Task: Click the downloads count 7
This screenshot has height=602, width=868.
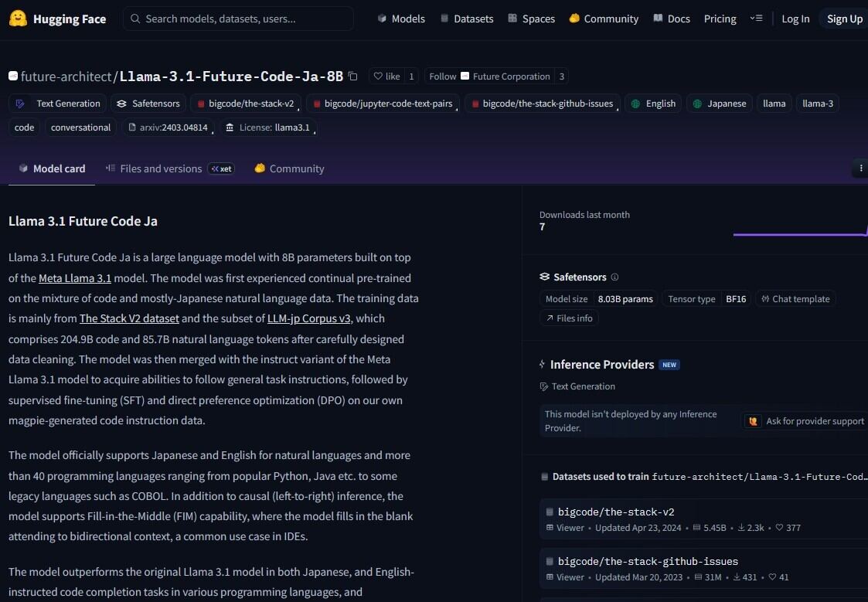Action: (x=543, y=227)
